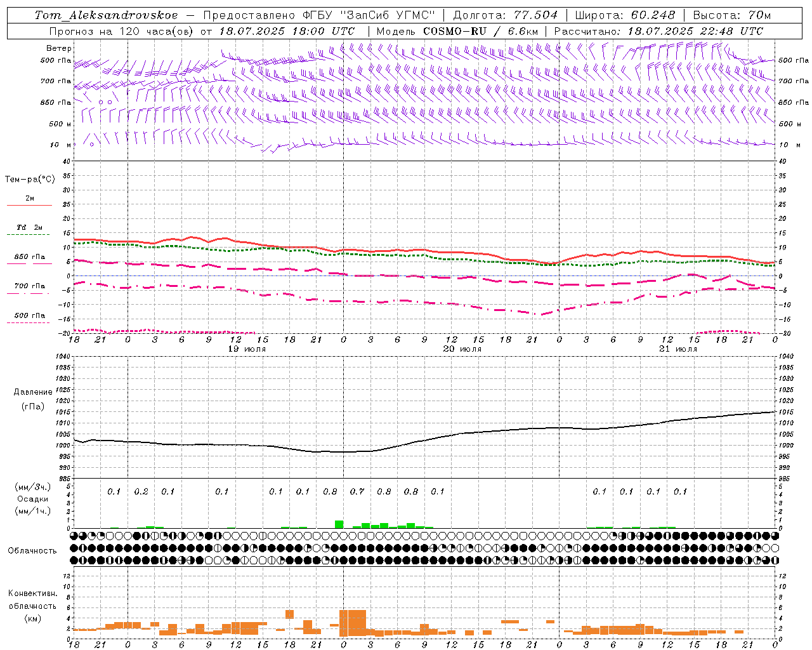Select the Высота: 70м label
The image size is (812, 650).
[732, 15]
